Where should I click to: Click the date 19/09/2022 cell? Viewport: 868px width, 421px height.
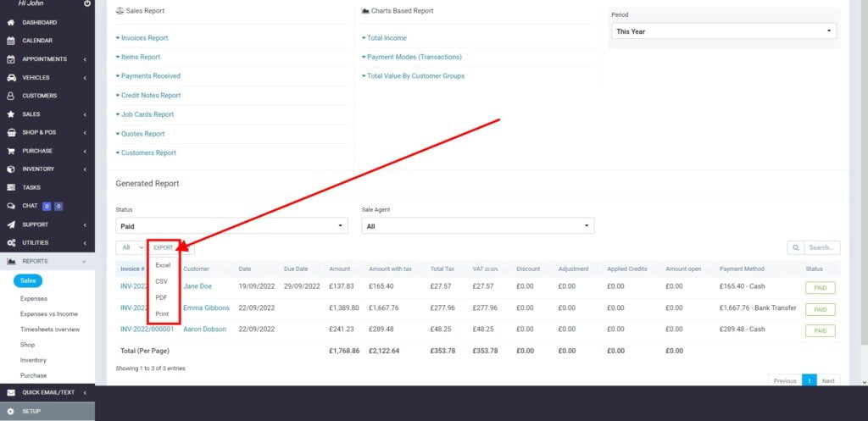pos(256,286)
